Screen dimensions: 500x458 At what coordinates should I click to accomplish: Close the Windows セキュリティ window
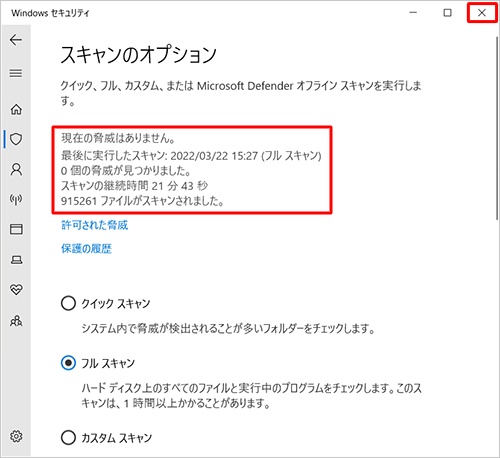[482, 13]
